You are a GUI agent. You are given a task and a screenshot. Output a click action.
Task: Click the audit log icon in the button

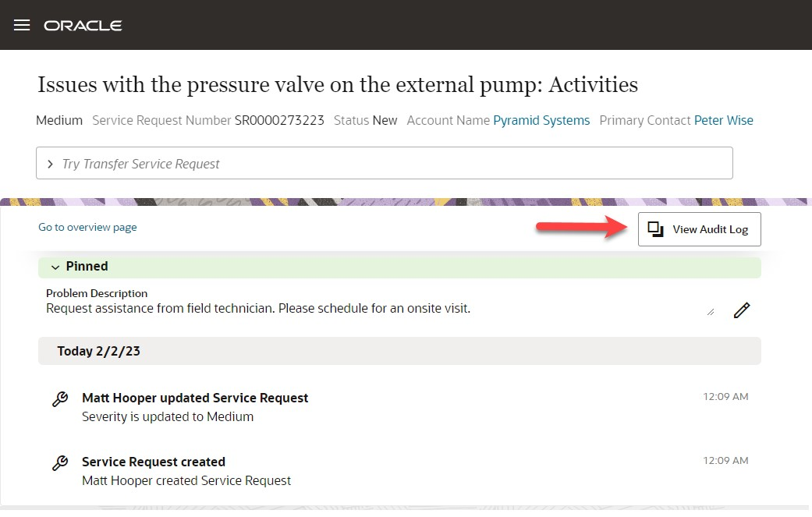[656, 229]
